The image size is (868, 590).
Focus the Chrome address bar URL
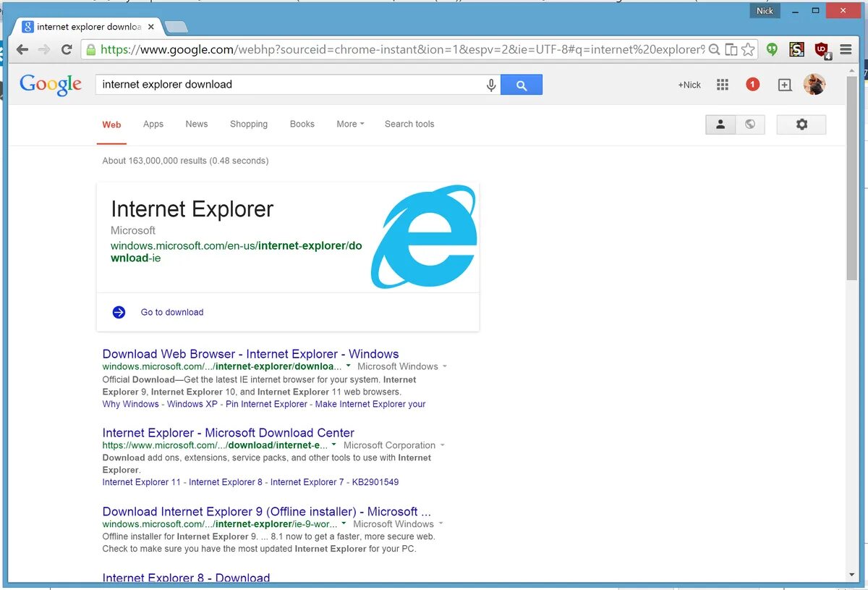401,50
